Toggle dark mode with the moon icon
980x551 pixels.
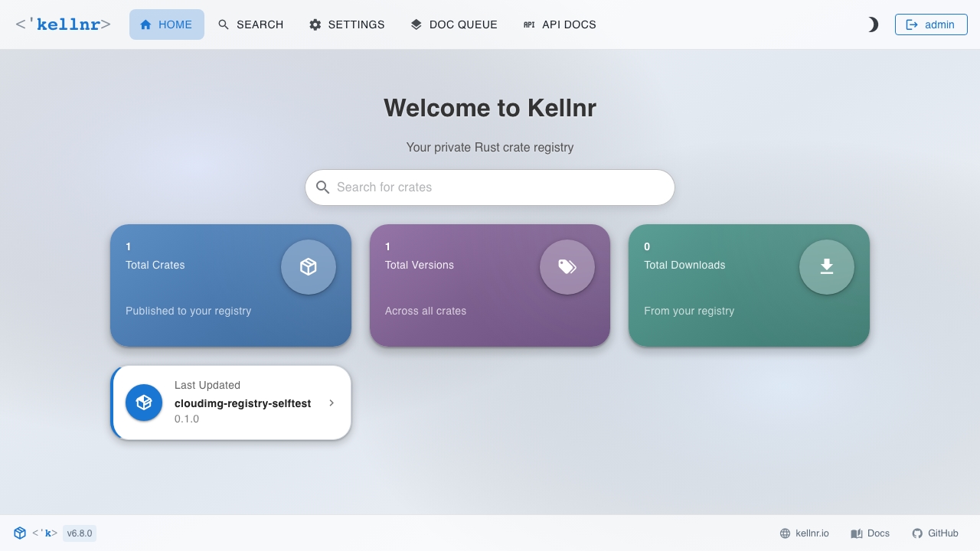click(x=873, y=24)
